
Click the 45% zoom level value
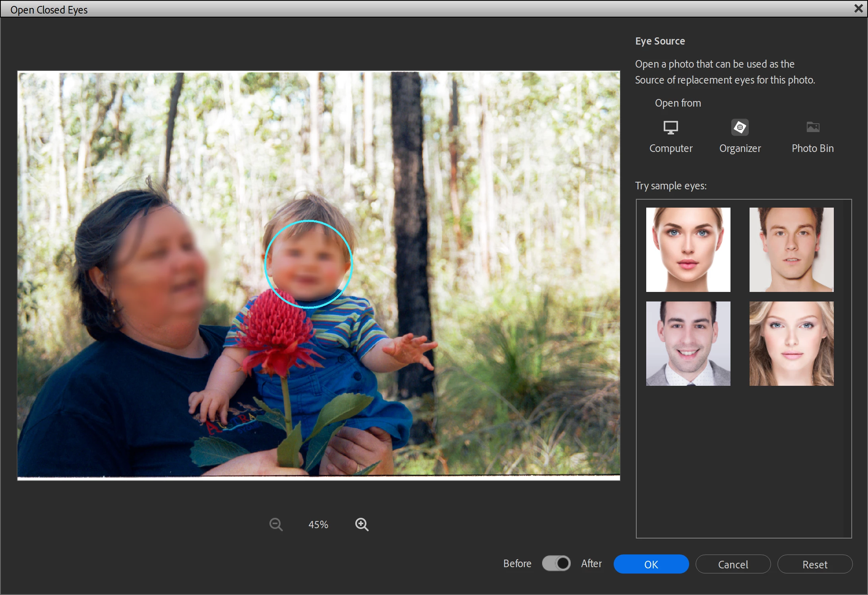318,525
